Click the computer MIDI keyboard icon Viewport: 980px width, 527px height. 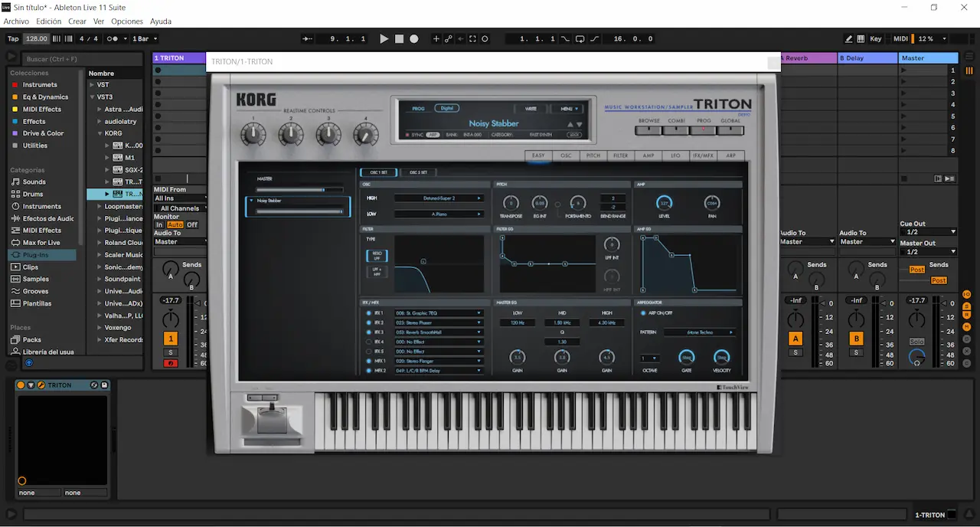coord(861,38)
